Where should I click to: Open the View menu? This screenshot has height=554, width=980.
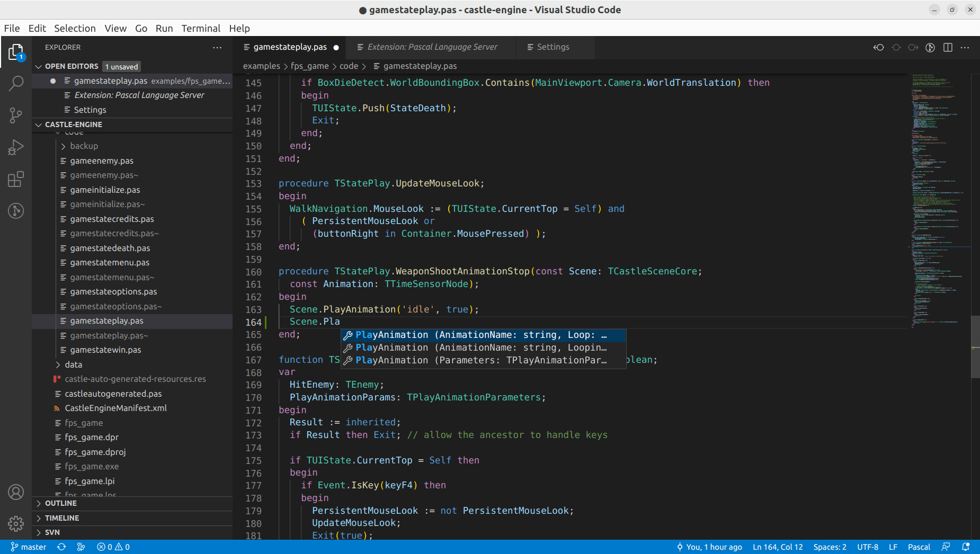[115, 28]
